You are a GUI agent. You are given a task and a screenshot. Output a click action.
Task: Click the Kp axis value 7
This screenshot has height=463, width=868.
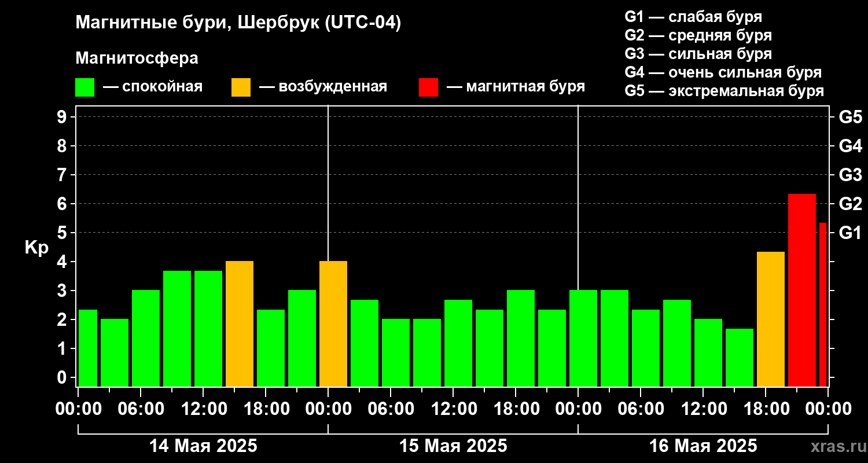coord(63,175)
